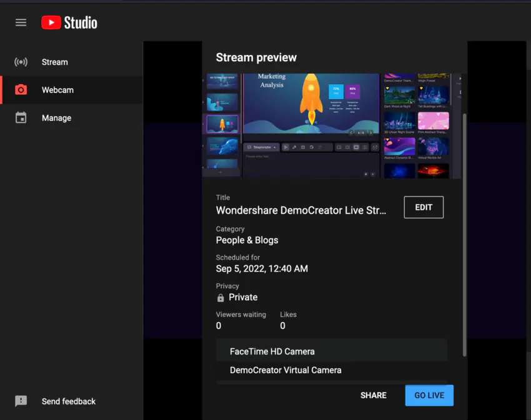Screen dimensions: 531x420
Task: Select the glowing head slide thumbnail
Action: 222,145
